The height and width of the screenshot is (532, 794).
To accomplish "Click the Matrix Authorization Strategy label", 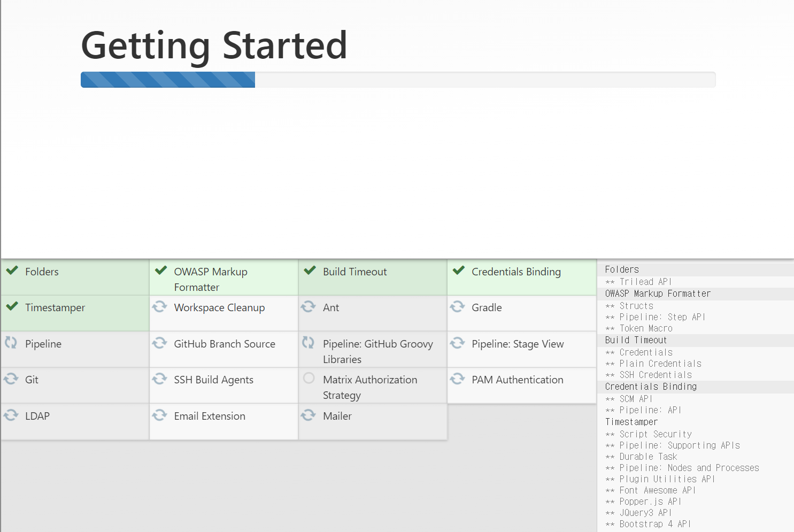I will pyautogui.click(x=370, y=387).
